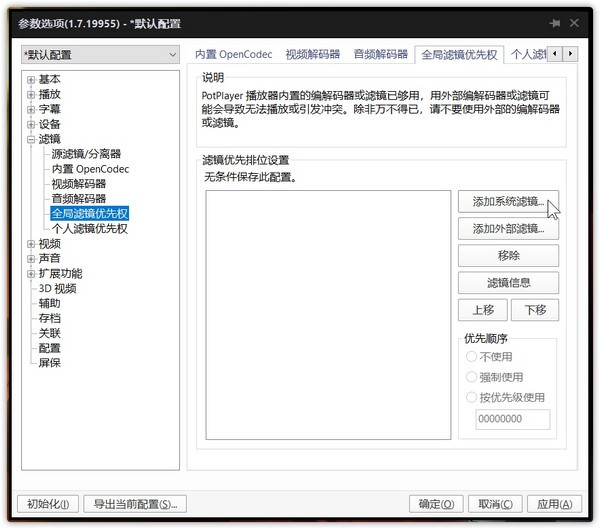Screen dimensions: 600x529
Task: Expand the 基本 tree node
Action: pos(30,79)
